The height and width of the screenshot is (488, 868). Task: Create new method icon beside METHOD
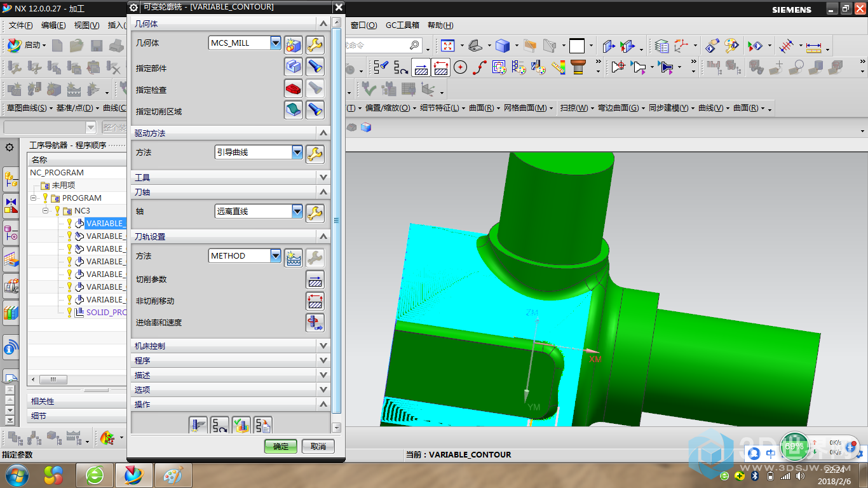pyautogui.click(x=293, y=257)
